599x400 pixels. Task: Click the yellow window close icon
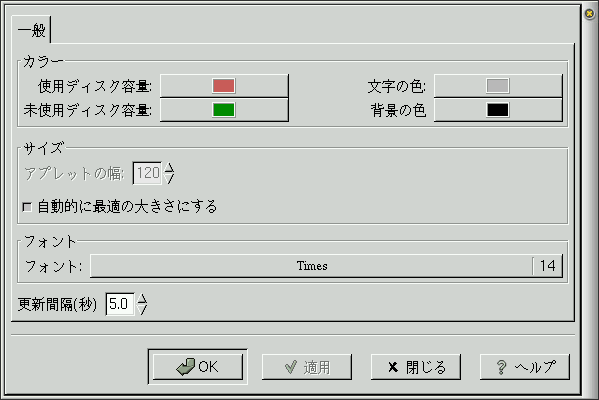(589, 13)
